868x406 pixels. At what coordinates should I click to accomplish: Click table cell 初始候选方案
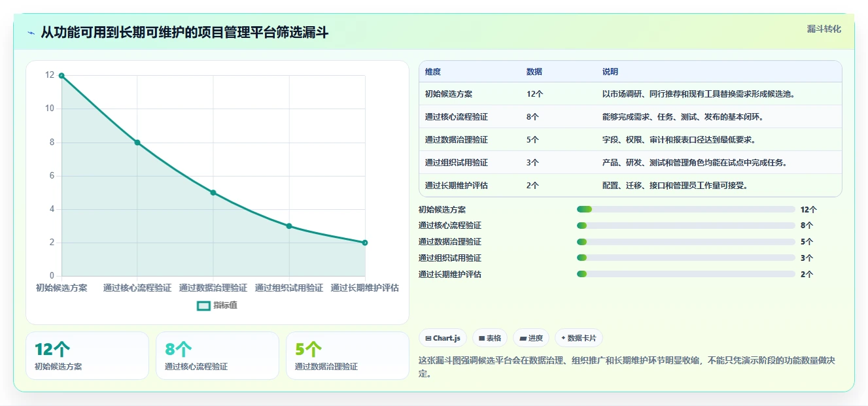(x=449, y=94)
